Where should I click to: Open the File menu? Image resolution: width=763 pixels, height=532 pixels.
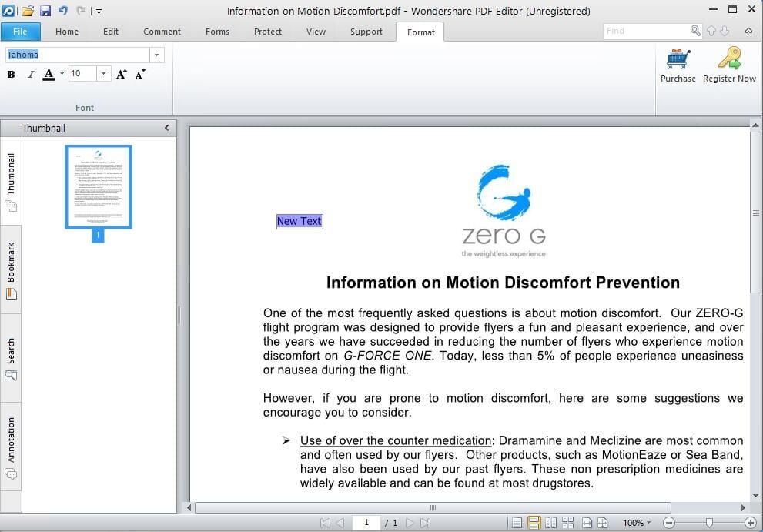[x=20, y=32]
